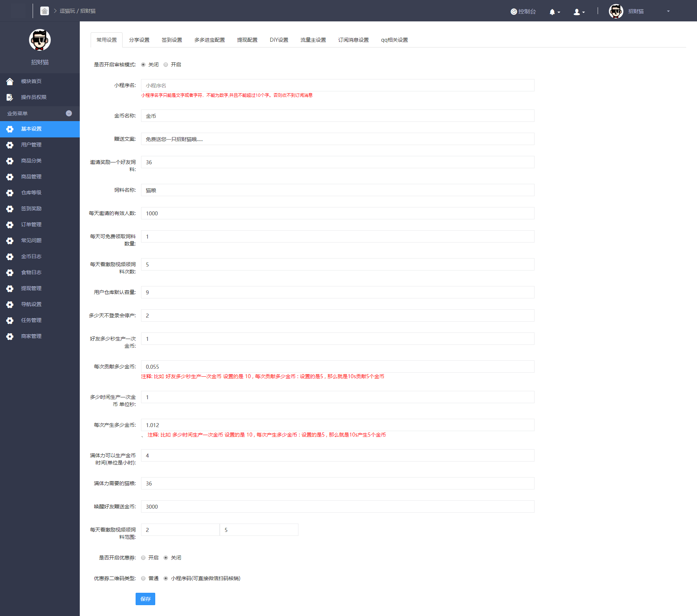Click the gear icon beside 提现管理
This screenshot has width=697, height=616.
pos(10,289)
